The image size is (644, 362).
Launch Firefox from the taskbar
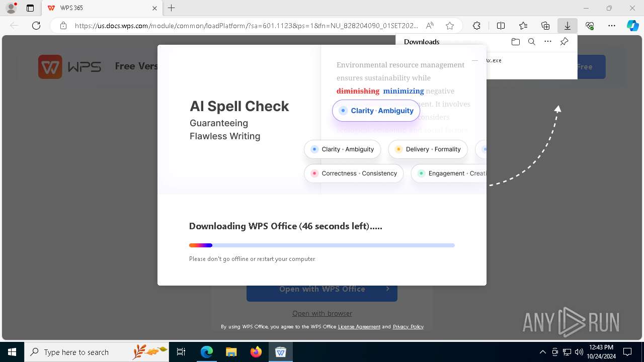point(256,352)
